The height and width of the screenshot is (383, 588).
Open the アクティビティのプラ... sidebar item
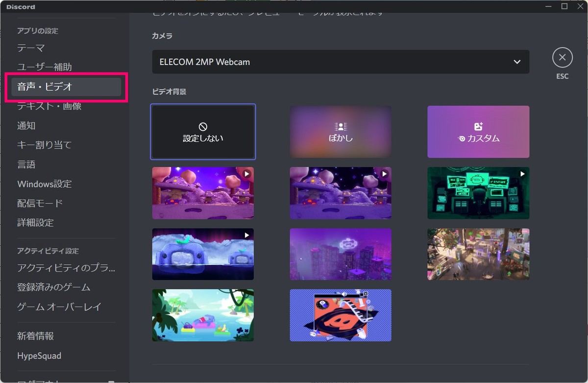pos(66,268)
